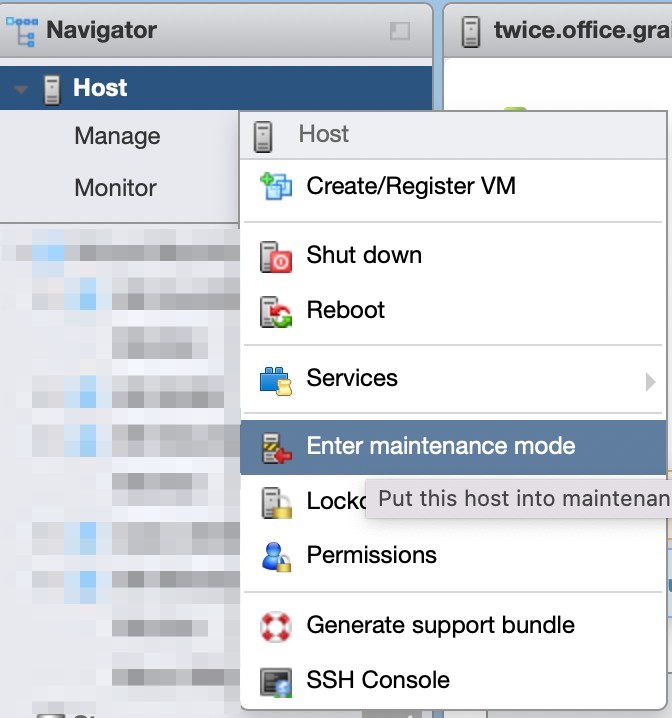The image size is (672, 718).
Task: Collapse the Navigator panel with minimize icon
Action: pyautogui.click(x=400, y=31)
